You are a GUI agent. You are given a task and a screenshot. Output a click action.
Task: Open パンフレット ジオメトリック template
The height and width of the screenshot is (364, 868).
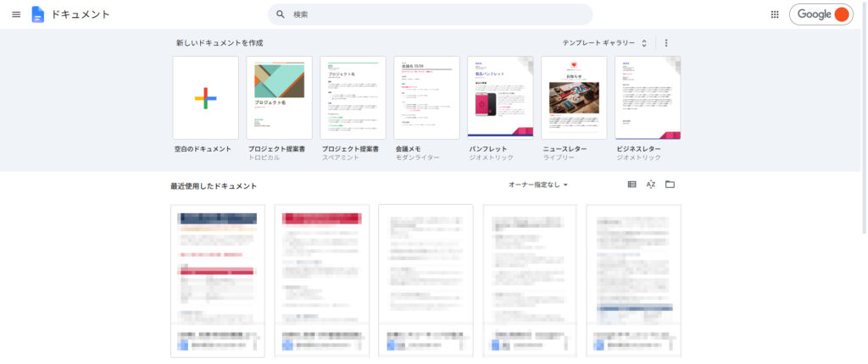[500, 98]
